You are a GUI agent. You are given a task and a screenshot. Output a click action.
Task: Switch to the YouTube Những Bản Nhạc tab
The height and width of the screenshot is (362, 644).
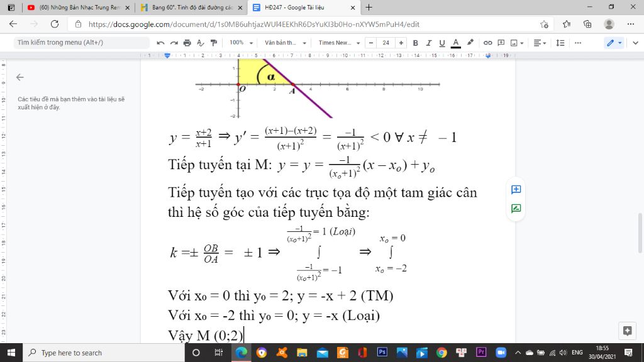click(x=78, y=8)
